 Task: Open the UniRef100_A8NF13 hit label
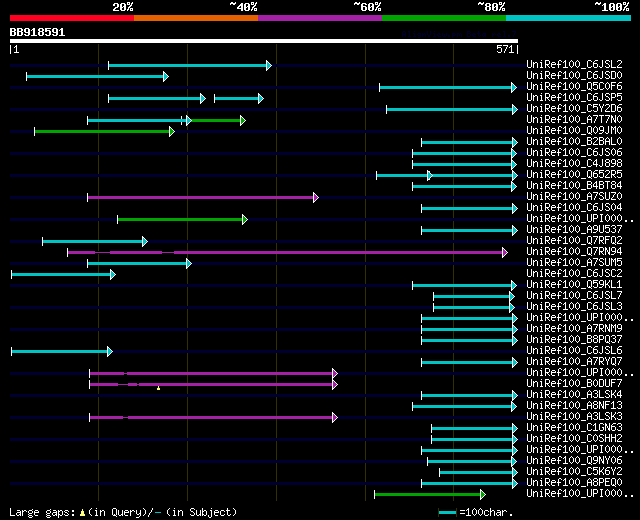[574, 406]
